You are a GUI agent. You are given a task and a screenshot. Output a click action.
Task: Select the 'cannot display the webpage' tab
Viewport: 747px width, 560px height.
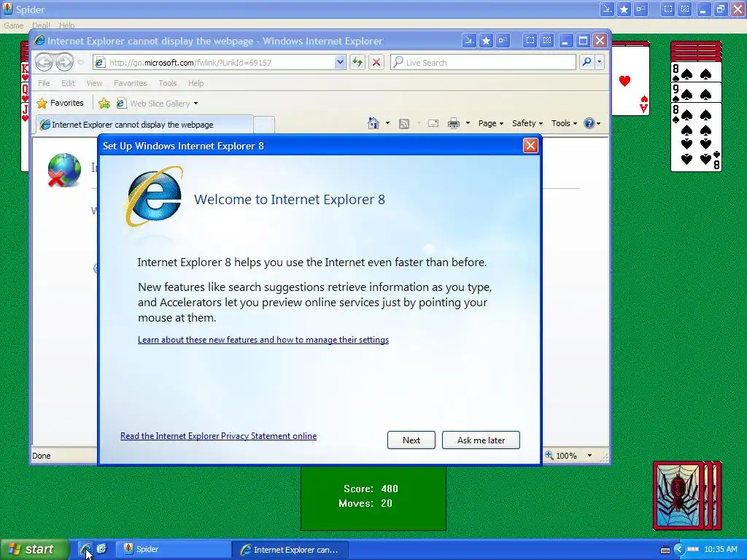[145, 125]
